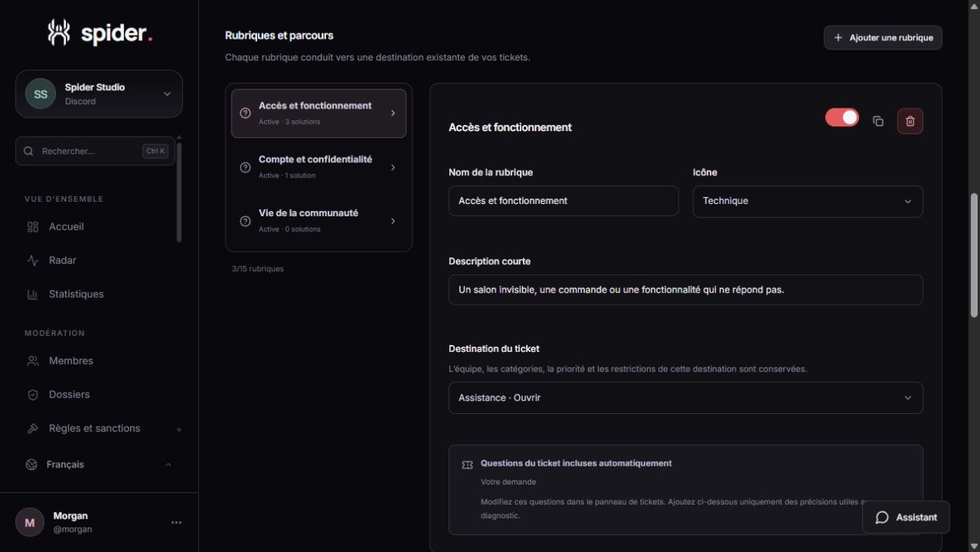Viewport: 980px width, 552px height.
Task: Click the Ctrl K shortcut badge
Action: pyautogui.click(x=156, y=151)
